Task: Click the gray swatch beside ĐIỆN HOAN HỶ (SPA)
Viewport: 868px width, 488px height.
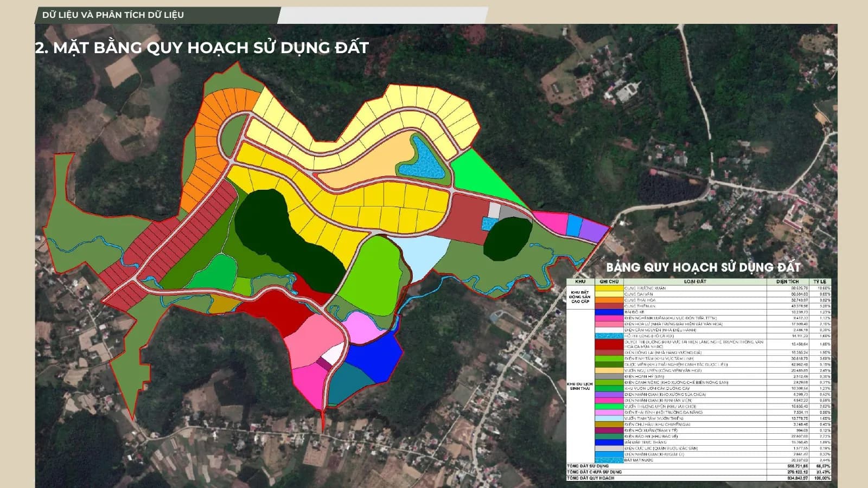Action: (x=609, y=377)
